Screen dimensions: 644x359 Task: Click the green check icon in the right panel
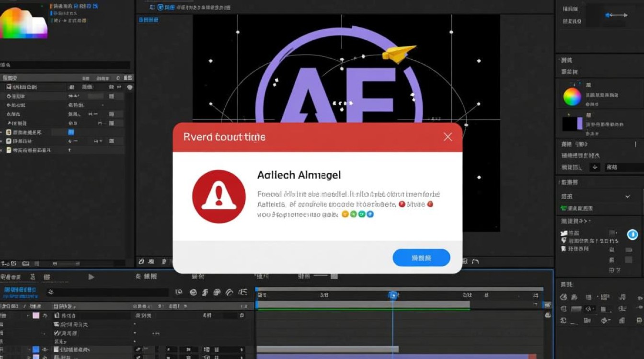click(563, 208)
